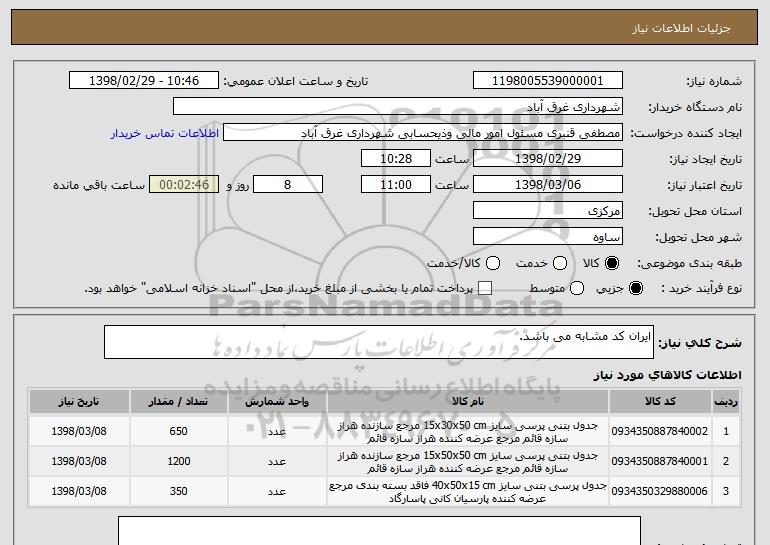Select product code 0934350887840001
Screen dimensions: 770x545
(660, 462)
